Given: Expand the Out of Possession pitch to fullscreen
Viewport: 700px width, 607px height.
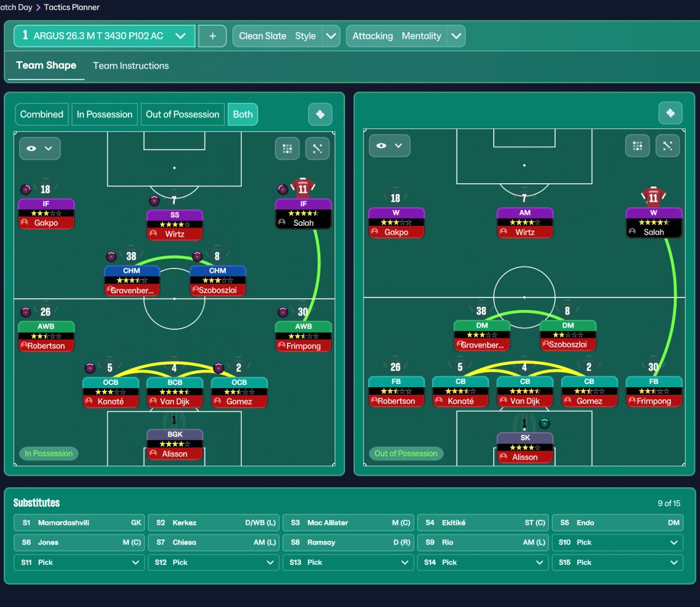Looking at the screenshot, I should pyautogui.click(x=667, y=145).
